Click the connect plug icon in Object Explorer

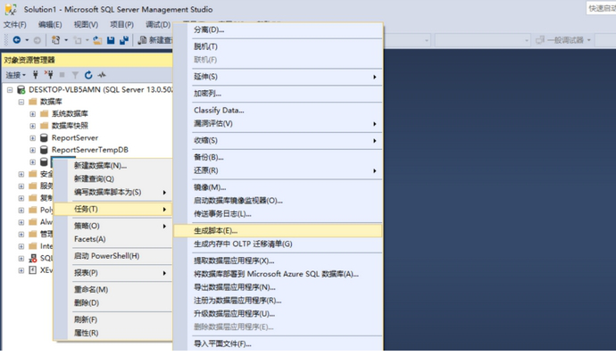pos(36,75)
